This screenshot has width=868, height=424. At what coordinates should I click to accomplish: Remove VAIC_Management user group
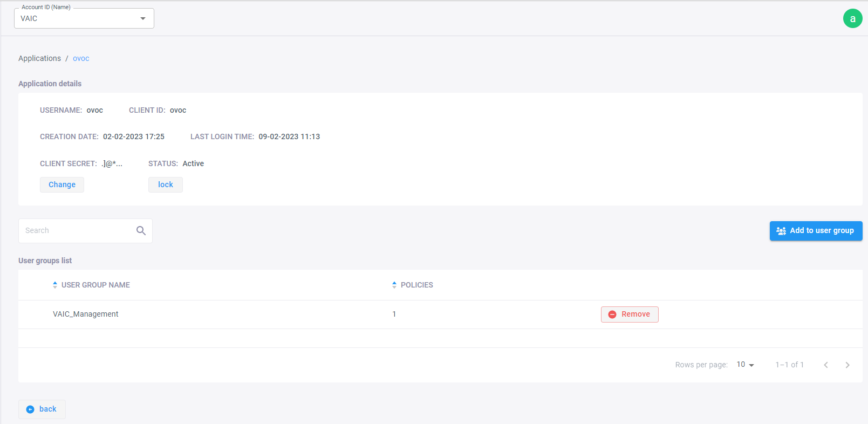(x=630, y=314)
